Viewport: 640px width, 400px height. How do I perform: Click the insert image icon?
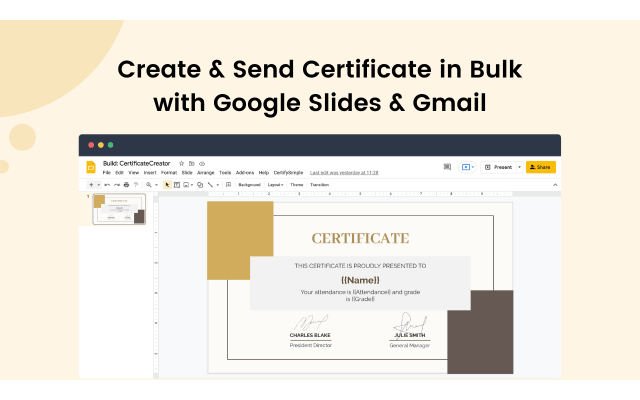coord(186,185)
